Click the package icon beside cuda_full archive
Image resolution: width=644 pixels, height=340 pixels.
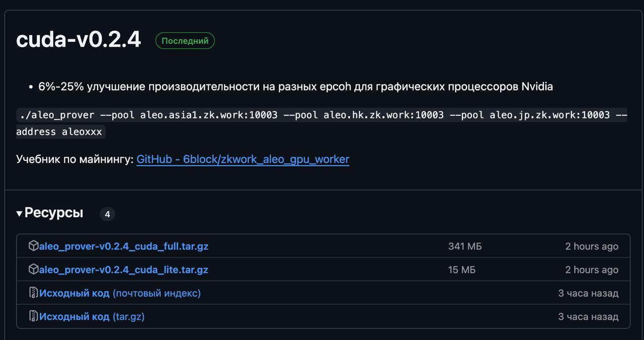pos(33,246)
